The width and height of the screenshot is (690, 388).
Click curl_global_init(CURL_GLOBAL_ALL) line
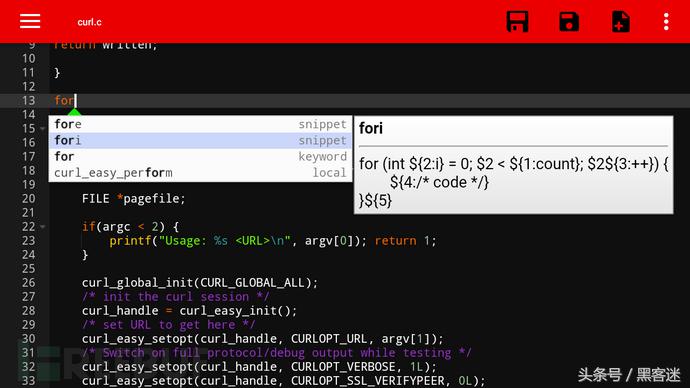click(199, 282)
